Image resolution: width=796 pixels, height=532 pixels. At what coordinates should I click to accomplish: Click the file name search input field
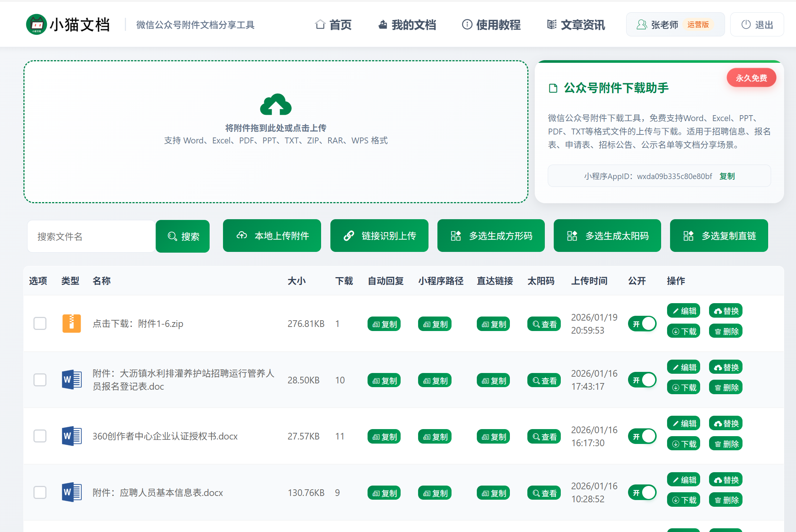tap(91, 236)
